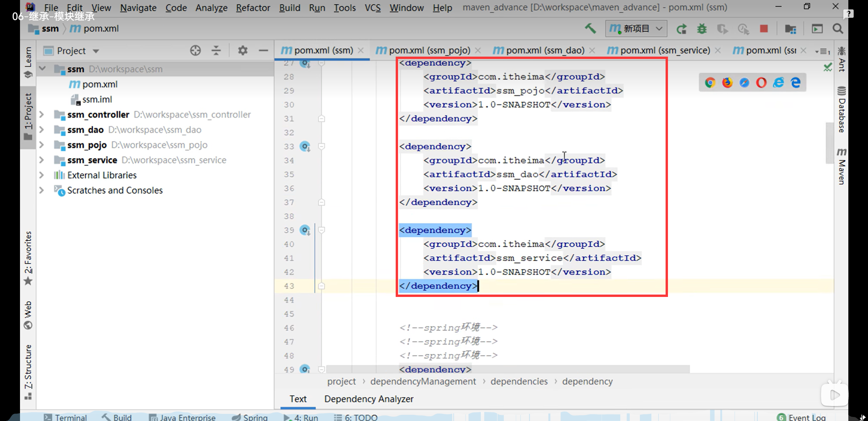Click locate-in-tree crosshair icon in Project panel

point(195,51)
